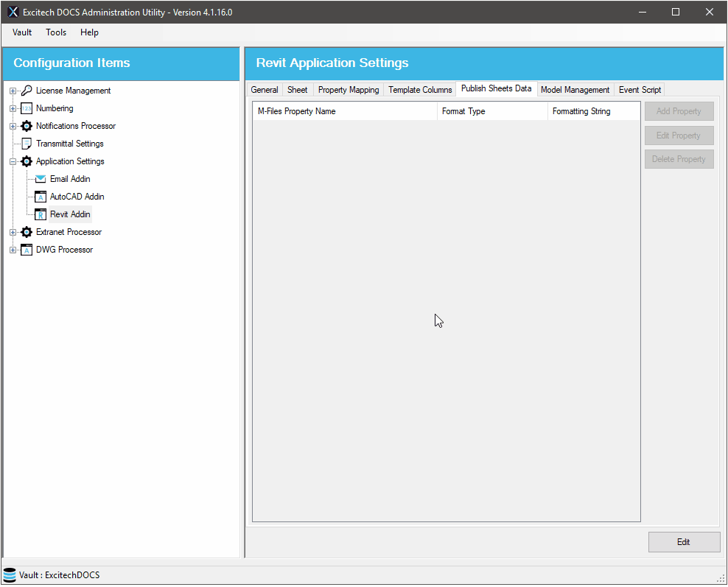Click the Transmittal Settings document icon

point(27,144)
